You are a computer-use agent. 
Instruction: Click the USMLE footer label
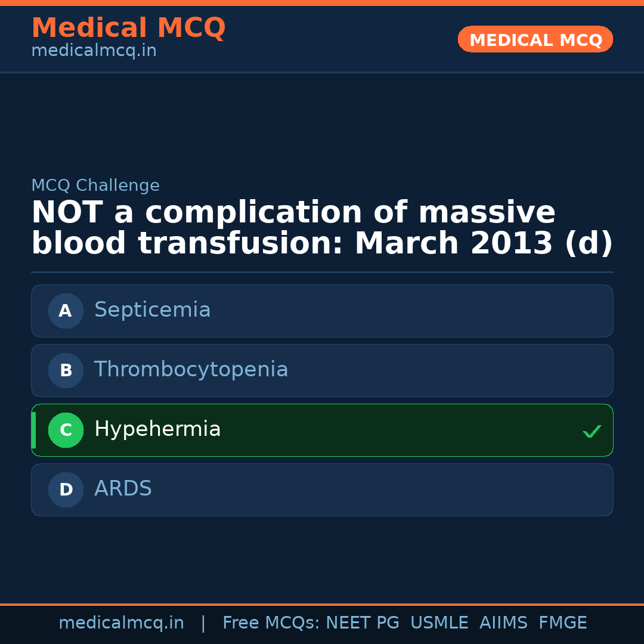click(439, 623)
